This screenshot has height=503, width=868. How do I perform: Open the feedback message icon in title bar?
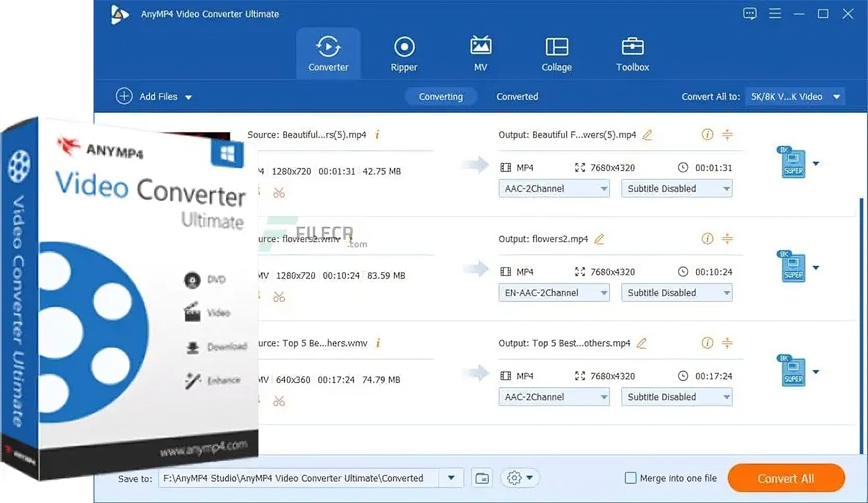point(750,14)
